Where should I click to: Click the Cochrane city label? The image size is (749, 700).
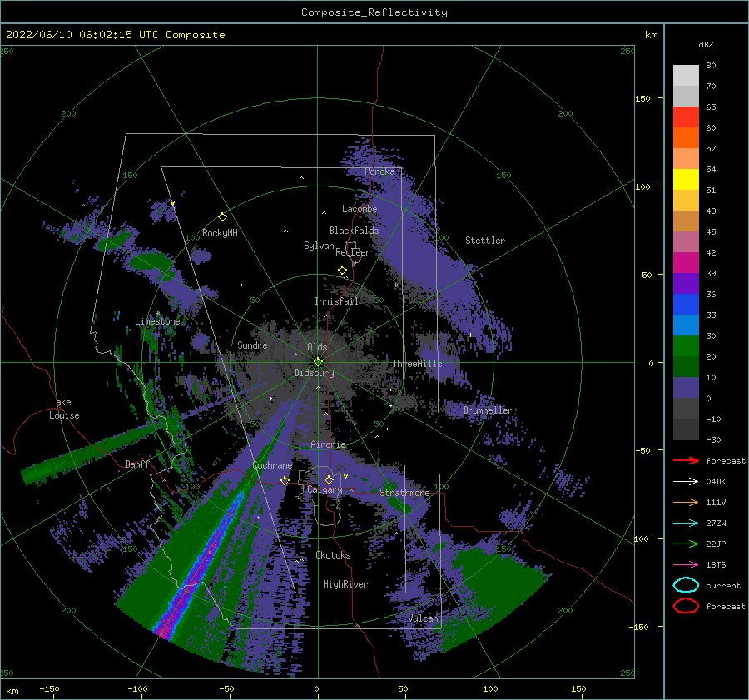click(x=272, y=465)
